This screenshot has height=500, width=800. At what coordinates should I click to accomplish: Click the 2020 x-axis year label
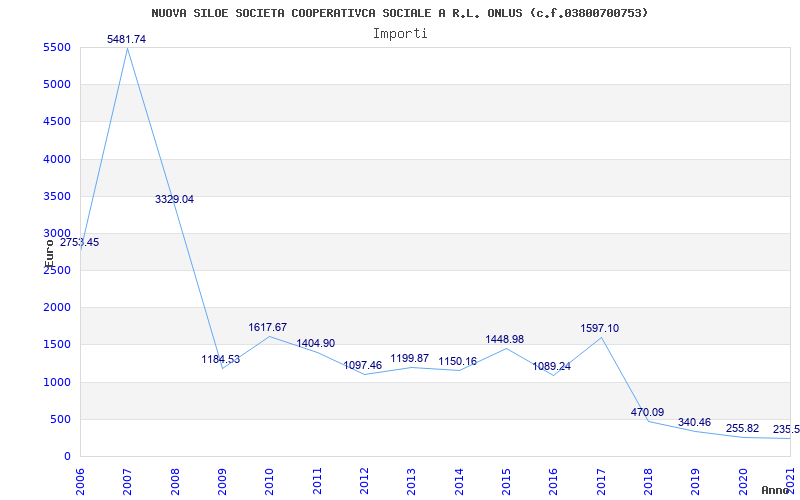pos(743,480)
